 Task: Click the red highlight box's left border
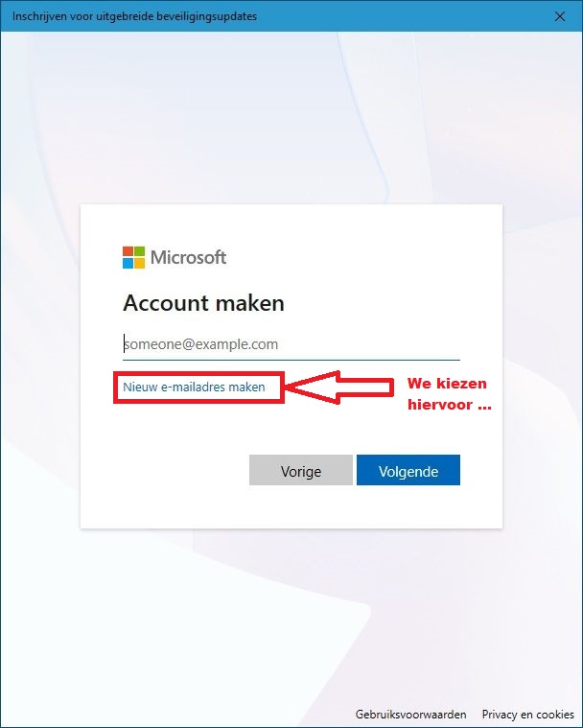tap(115, 387)
